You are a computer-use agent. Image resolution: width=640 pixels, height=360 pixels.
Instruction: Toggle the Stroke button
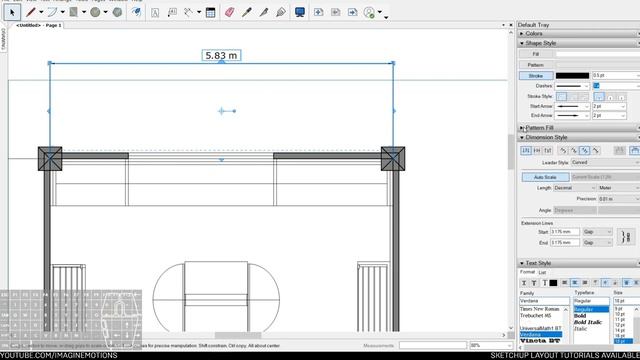(x=536, y=76)
